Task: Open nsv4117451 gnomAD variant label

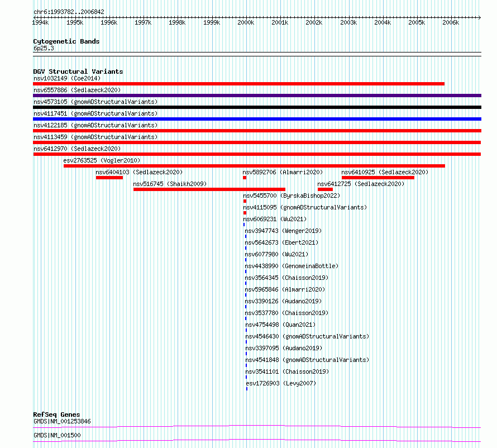Action: [x=95, y=113]
